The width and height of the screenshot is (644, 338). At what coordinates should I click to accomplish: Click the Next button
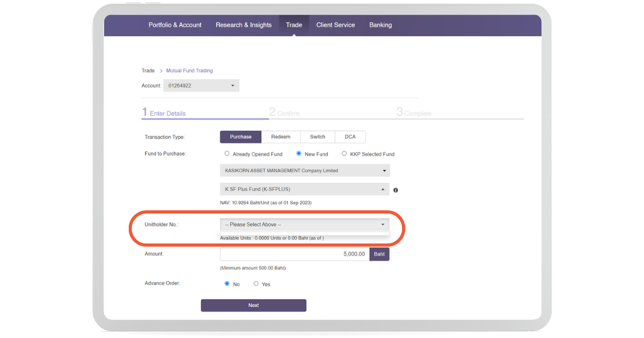pos(253,305)
